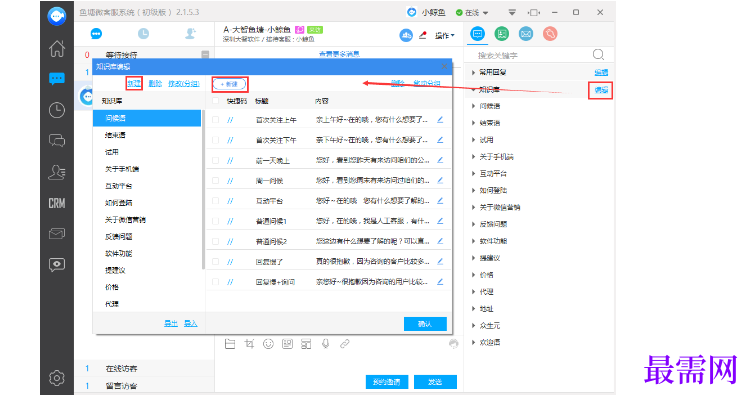This screenshot has height=401, width=756.
Task: Expand the 价格 node in the right panel
Action: coord(473,275)
